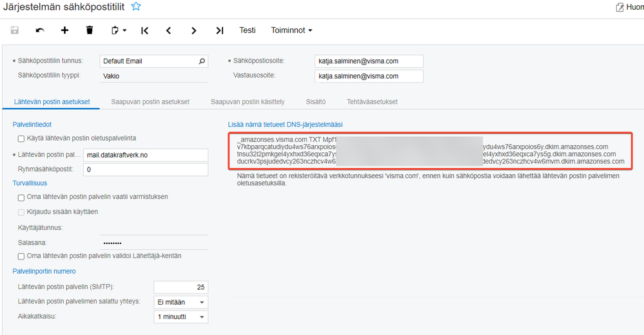Go to next record arrow

[x=193, y=30]
